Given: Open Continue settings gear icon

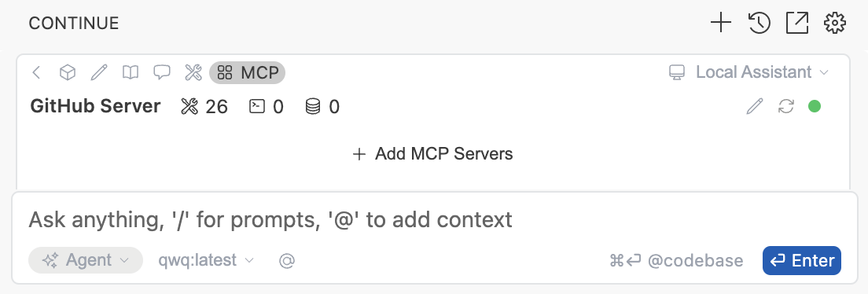Looking at the screenshot, I should (x=835, y=23).
